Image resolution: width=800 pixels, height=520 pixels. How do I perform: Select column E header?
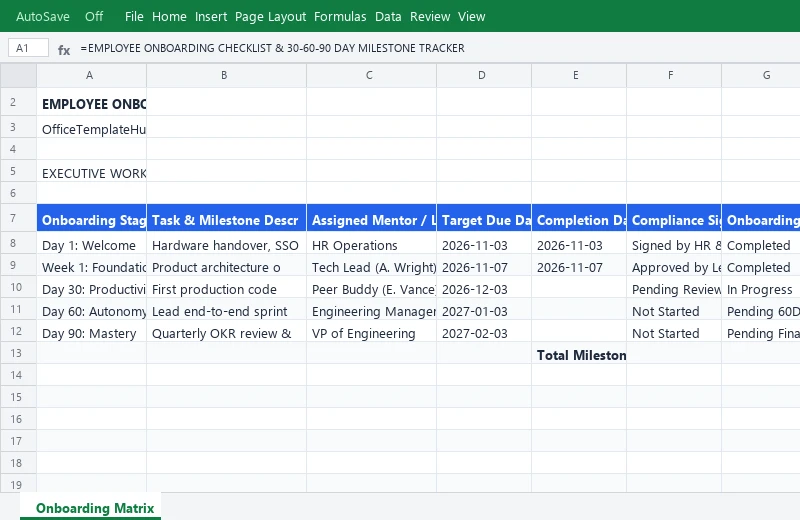(579, 76)
